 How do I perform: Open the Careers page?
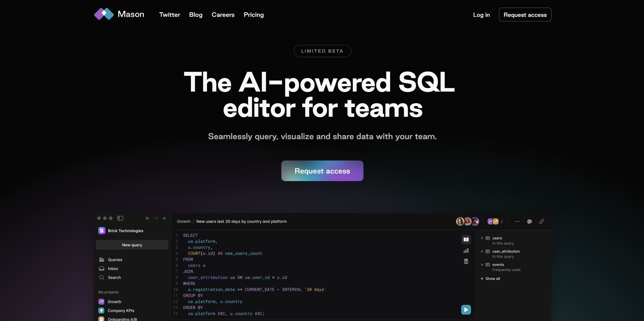[x=223, y=15]
